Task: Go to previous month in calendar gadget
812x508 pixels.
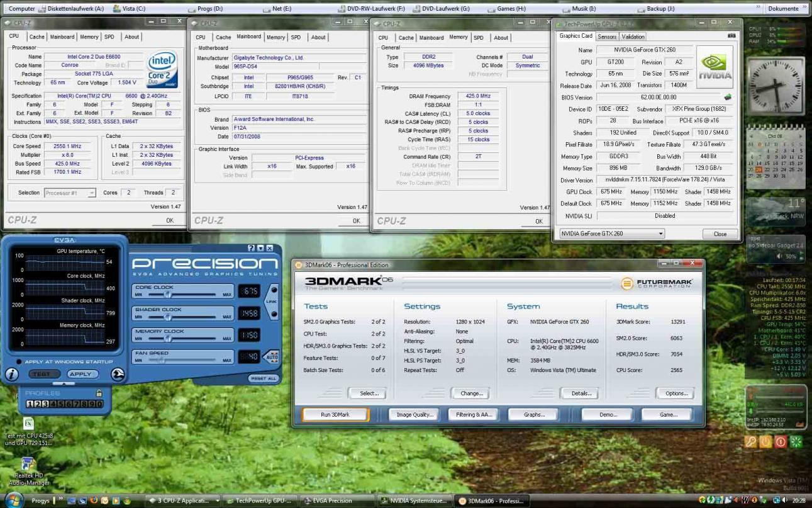Action: [x=752, y=135]
